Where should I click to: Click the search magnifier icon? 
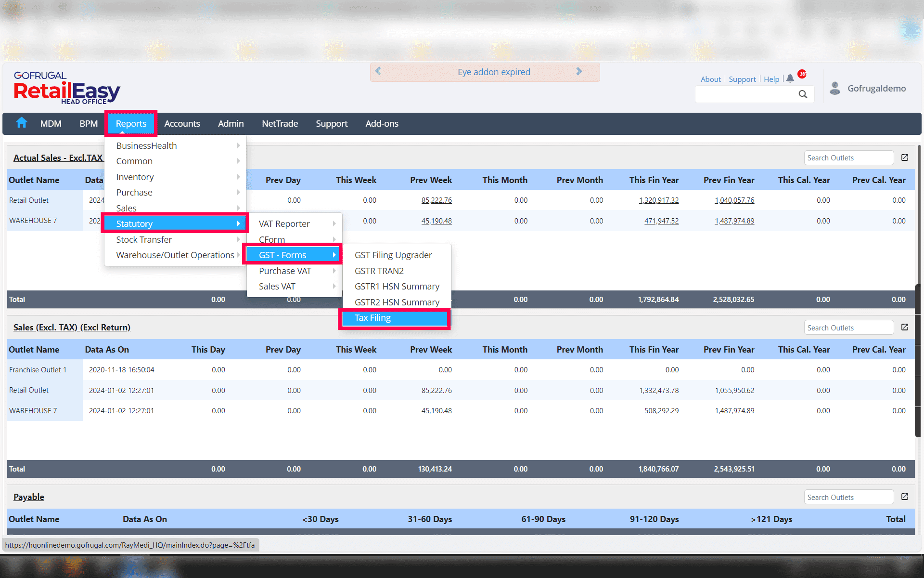(x=803, y=94)
